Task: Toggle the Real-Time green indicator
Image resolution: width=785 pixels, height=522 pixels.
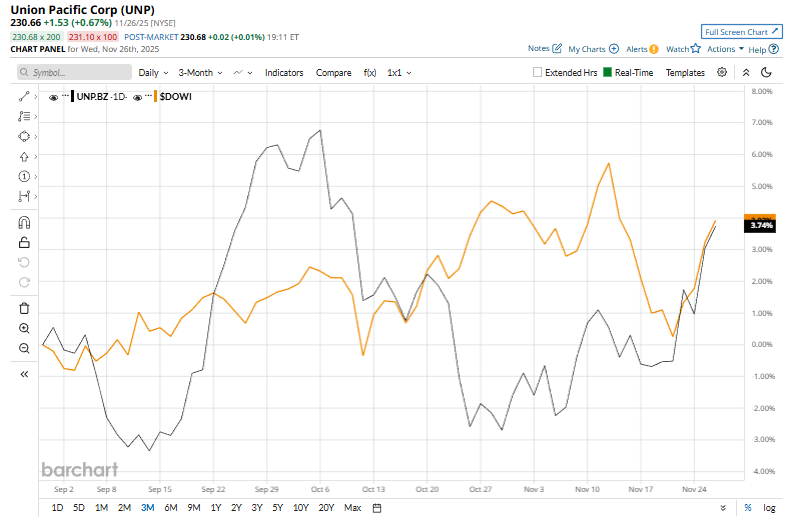Action: point(607,72)
